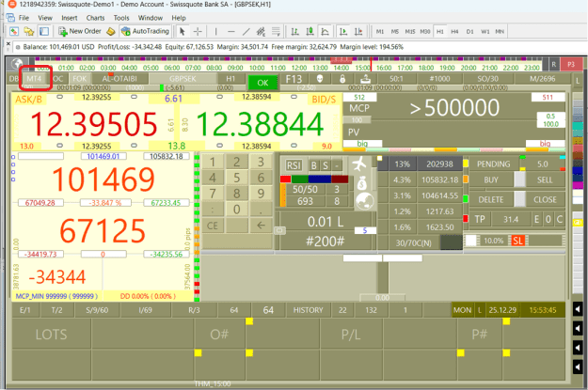Toggle the AutoTrading button
Viewport: 588px width, 390px height.
pos(146,31)
